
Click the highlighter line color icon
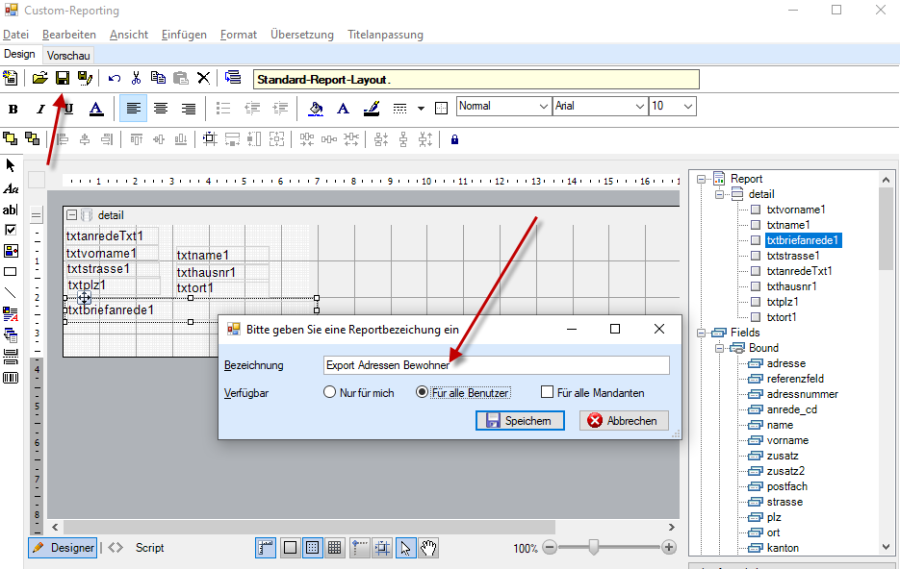pos(371,109)
